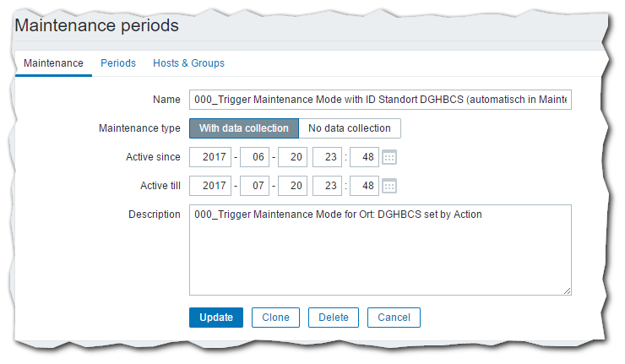The width and height of the screenshot is (625, 364).
Task: Click the Active till year field
Action: [210, 186]
